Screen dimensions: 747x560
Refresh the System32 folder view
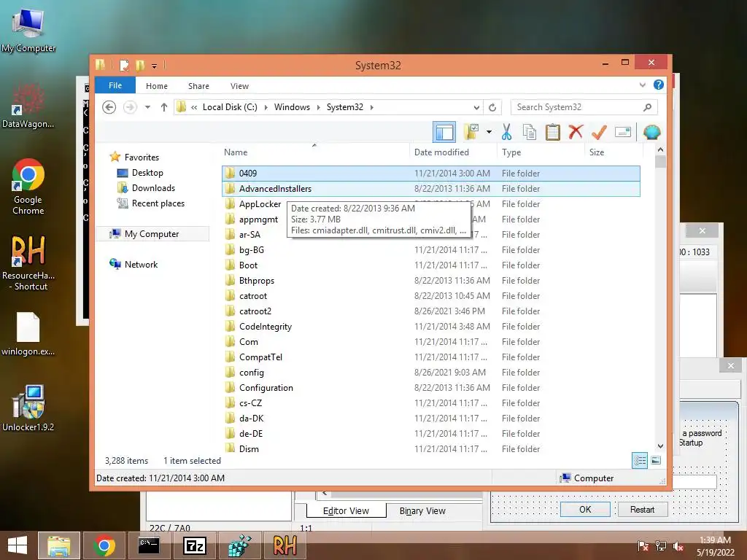(492, 107)
